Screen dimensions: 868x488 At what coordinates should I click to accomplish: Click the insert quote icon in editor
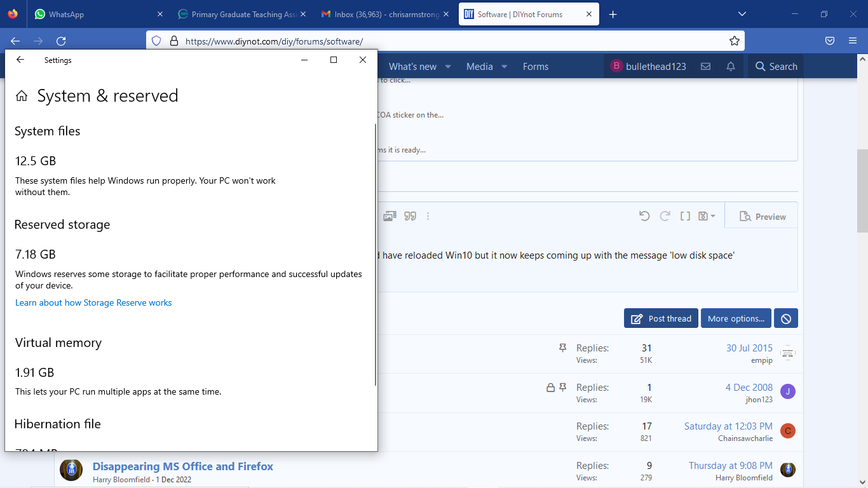[x=410, y=216]
